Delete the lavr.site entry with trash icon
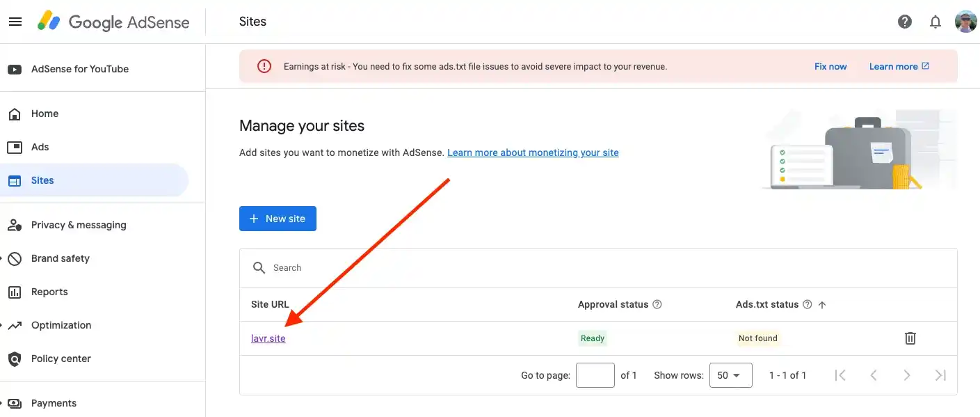 pyautogui.click(x=910, y=338)
